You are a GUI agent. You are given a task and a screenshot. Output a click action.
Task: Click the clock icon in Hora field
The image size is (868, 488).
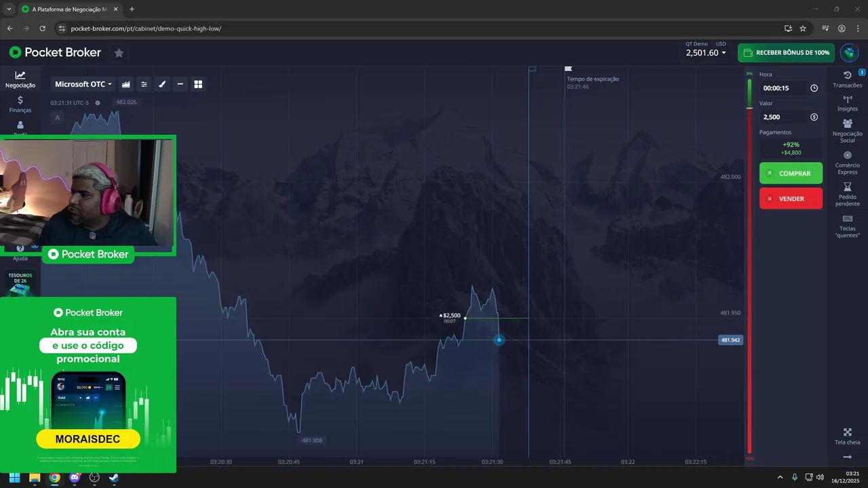[x=814, y=88]
